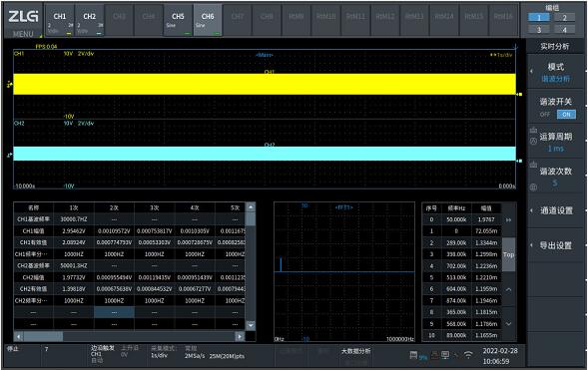Click the up chevron beside the FFT table
588x370 pixels.
point(508,289)
